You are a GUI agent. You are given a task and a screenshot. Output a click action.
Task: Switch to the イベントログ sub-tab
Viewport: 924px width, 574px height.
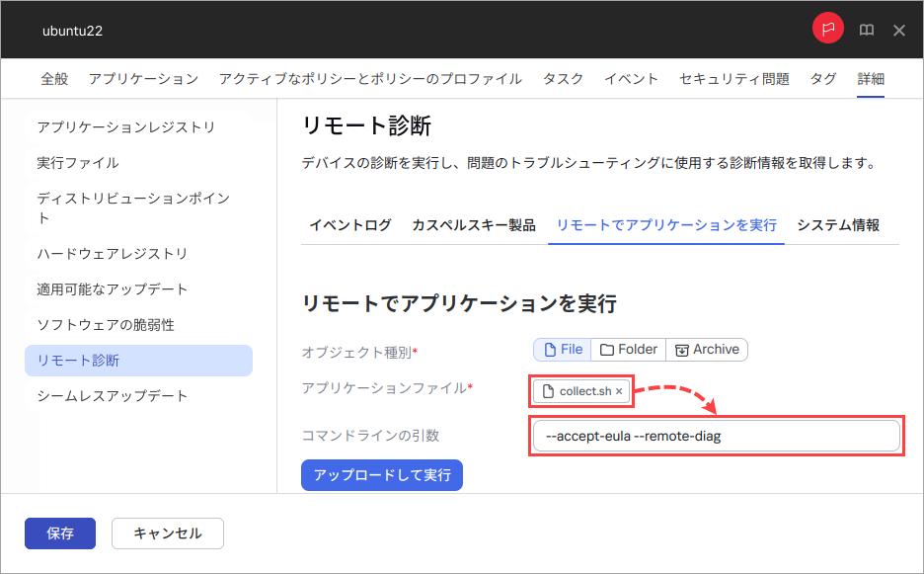pyautogui.click(x=350, y=225)
